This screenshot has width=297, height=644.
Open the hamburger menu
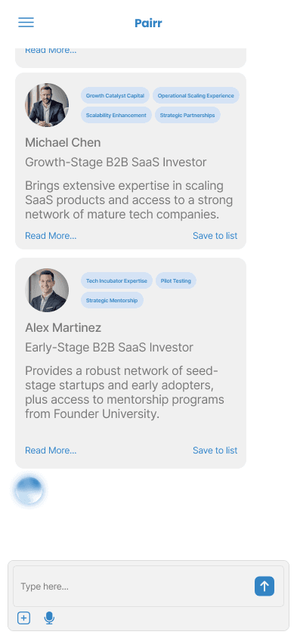(x=26, y=22)
